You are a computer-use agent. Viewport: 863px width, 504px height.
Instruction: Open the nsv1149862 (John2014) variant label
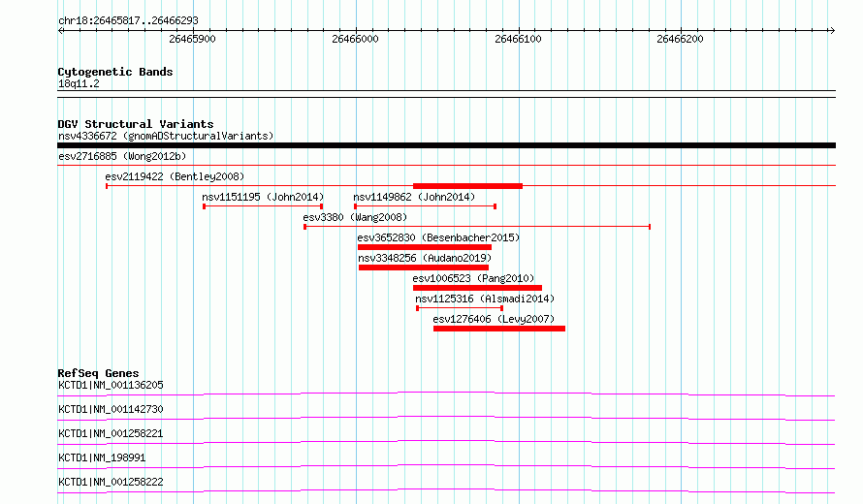pos(414,197)
